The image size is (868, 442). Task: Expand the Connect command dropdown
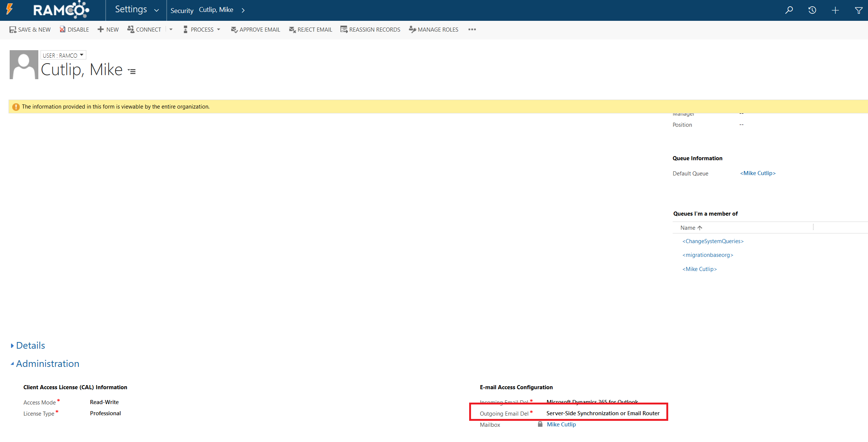[171, 29]
